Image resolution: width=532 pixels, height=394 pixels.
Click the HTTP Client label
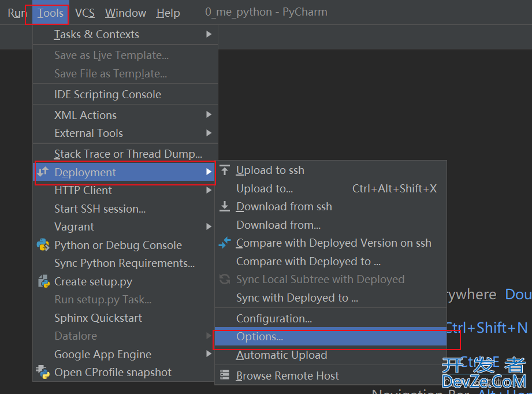click(83, 191)
